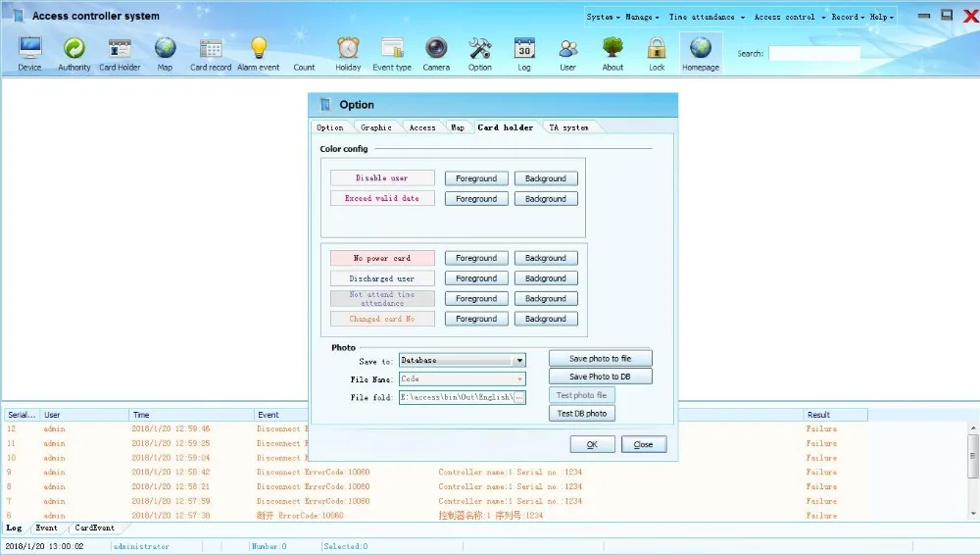980x555 pixels.
Task: Set Background for Discharged user
Action: point(546,278)
